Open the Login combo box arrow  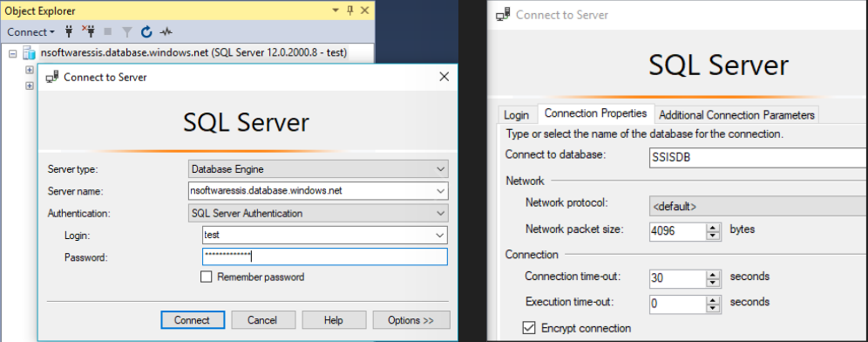(440, 235)
